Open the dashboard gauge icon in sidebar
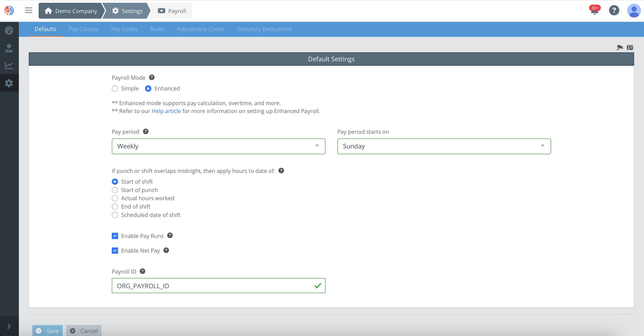 (x=9, y=31)
